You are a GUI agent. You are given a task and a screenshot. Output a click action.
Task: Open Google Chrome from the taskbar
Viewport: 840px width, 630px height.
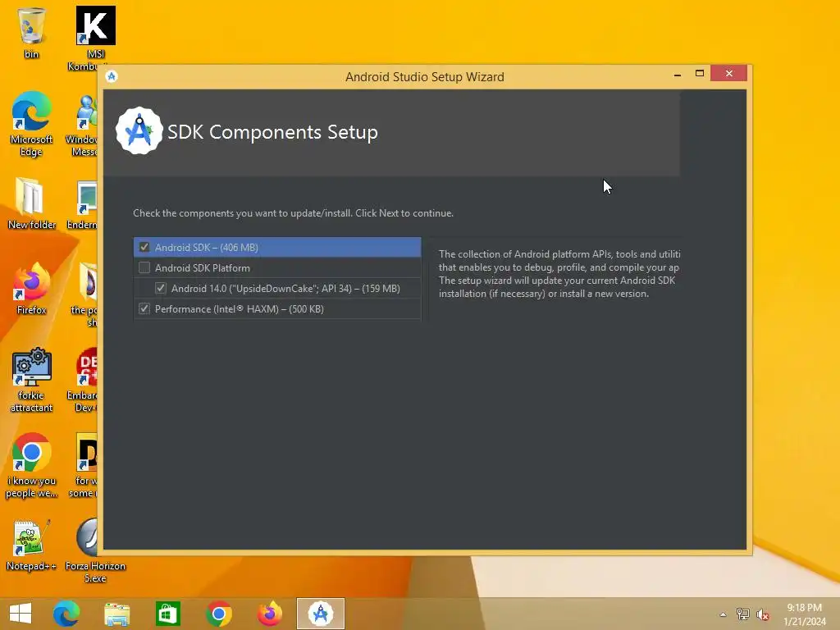[x=218, y=614]
